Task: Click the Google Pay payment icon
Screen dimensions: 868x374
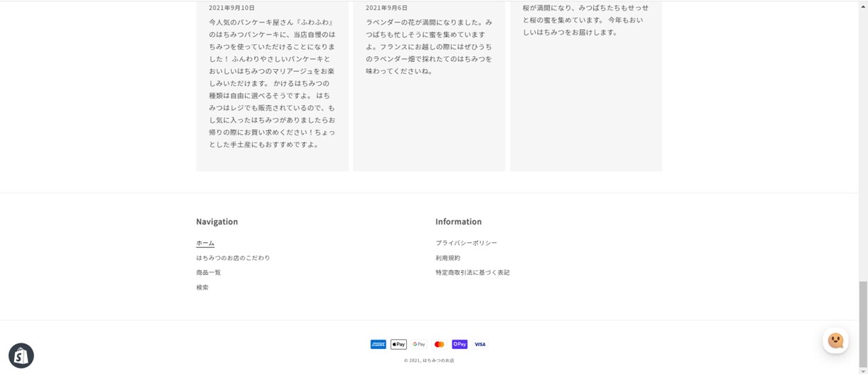Action: click(x=419, y=344)
